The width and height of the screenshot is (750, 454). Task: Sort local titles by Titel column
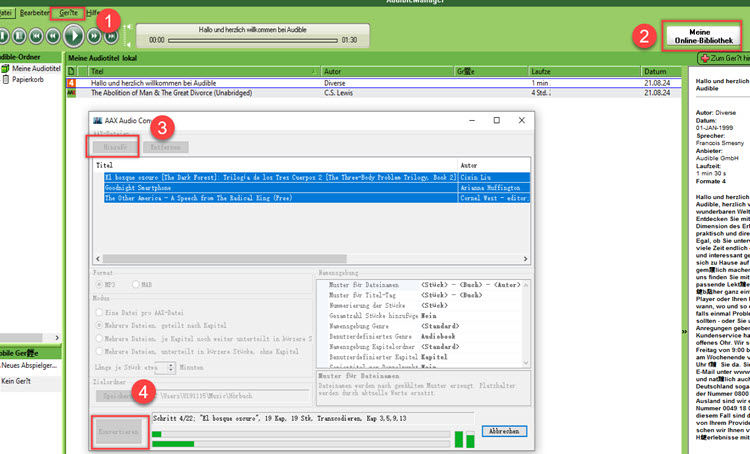point(204,71)
